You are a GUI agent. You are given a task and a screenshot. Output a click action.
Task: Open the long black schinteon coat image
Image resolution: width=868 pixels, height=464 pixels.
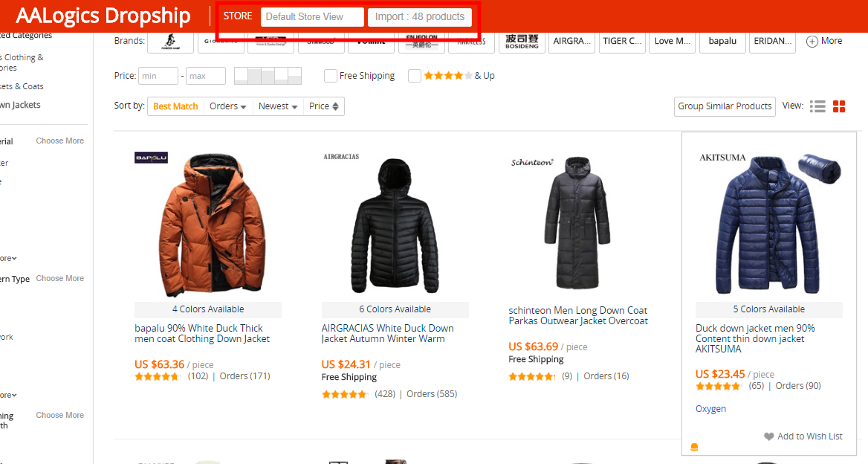pyautogui.click(x=577, y=222)
